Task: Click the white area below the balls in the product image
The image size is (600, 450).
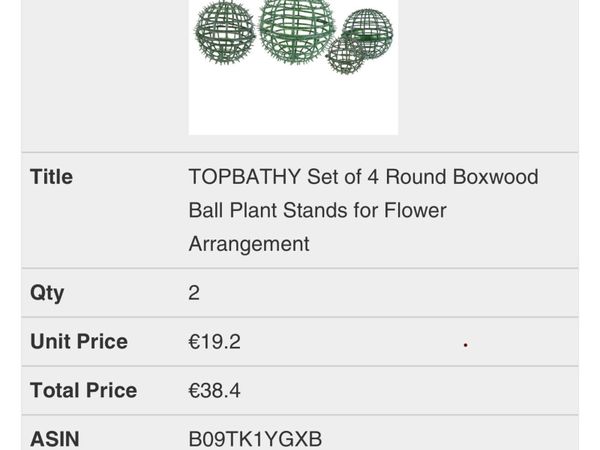Action: pos(293,103)
